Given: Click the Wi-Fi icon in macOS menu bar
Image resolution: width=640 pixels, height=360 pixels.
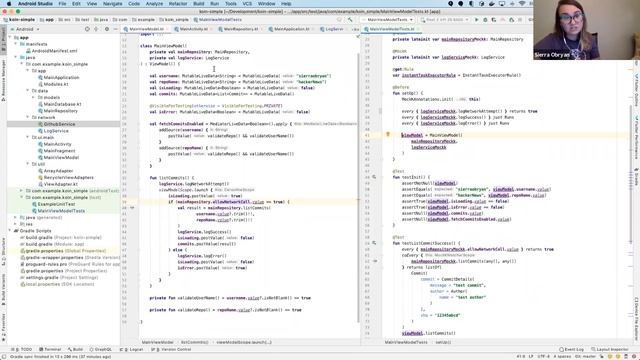Looking at the screenshot, I should point(522,4).
